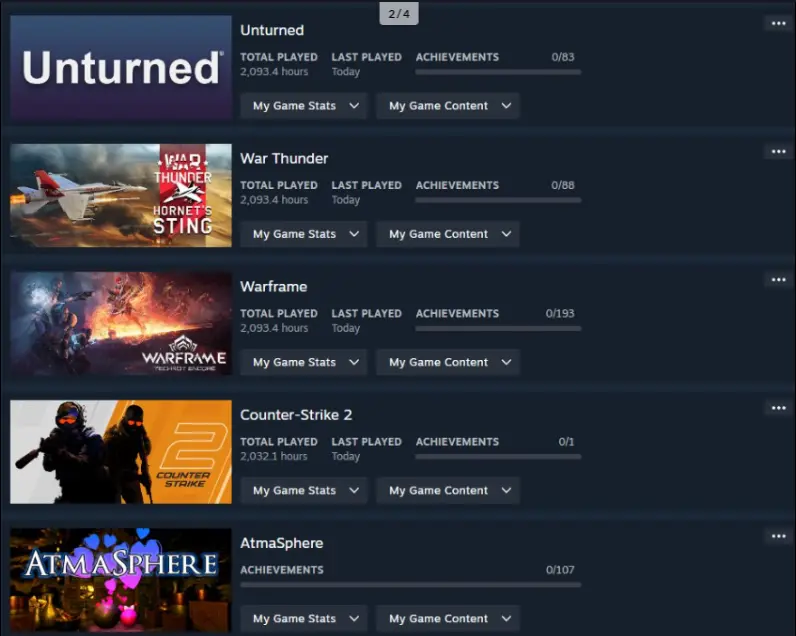Expand My Game Content for Warframe
Image resolution: width=796 pixels, height=636 pixels.
[448, 362]
